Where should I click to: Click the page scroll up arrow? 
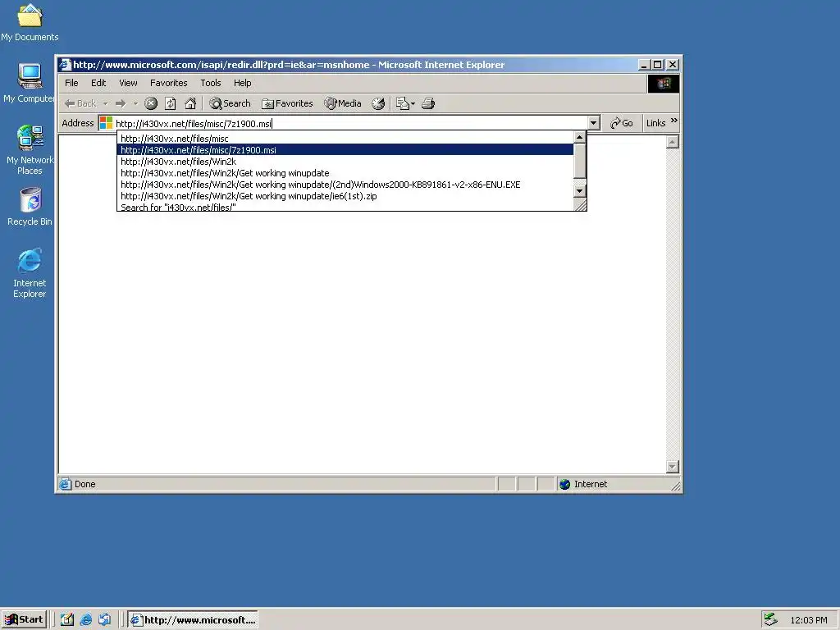tap(673, 142)
